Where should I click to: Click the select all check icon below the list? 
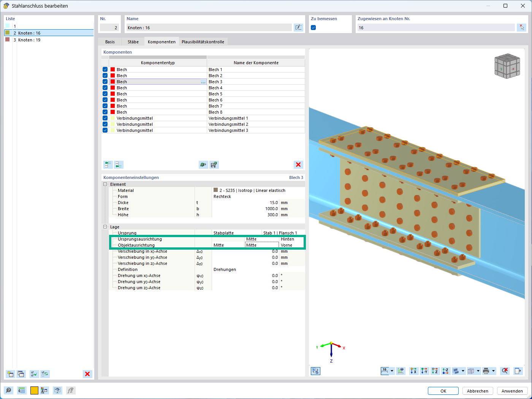coord(34,374)
